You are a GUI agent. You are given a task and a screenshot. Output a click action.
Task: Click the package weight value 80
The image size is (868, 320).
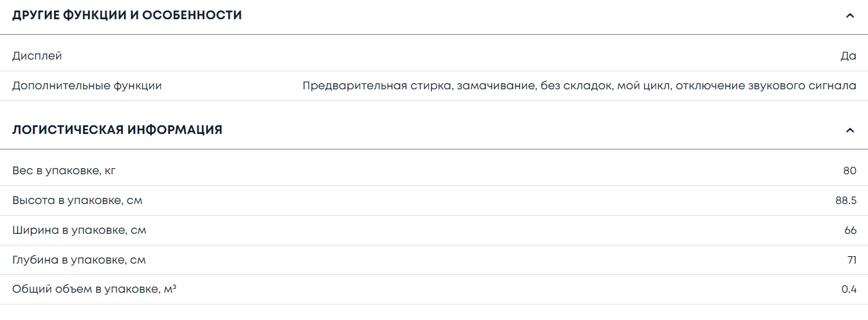tap(849, 171)
